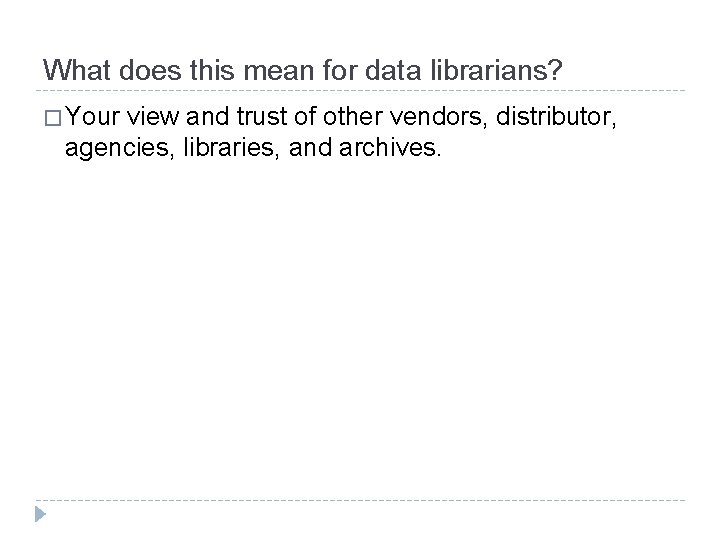Click the word "libraries," on the second line
This screenshot has width=720, height=540.
217,149
